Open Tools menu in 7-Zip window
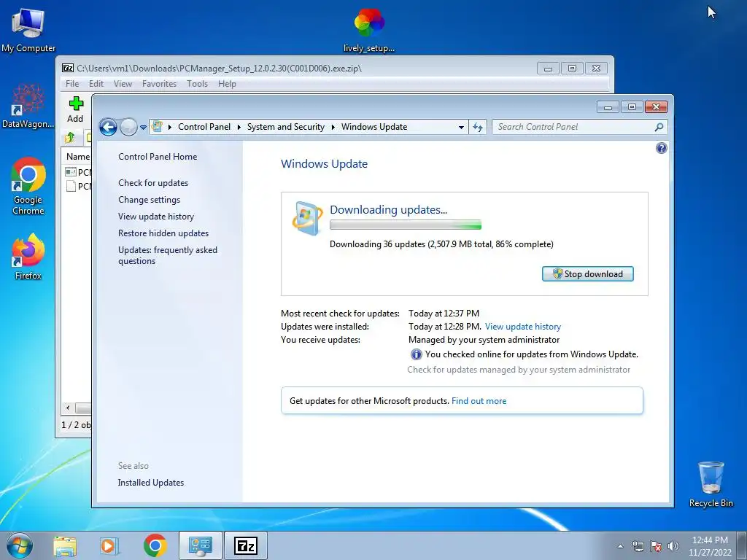The height and width of the screenshot is (560, 747). pos(197,84)
